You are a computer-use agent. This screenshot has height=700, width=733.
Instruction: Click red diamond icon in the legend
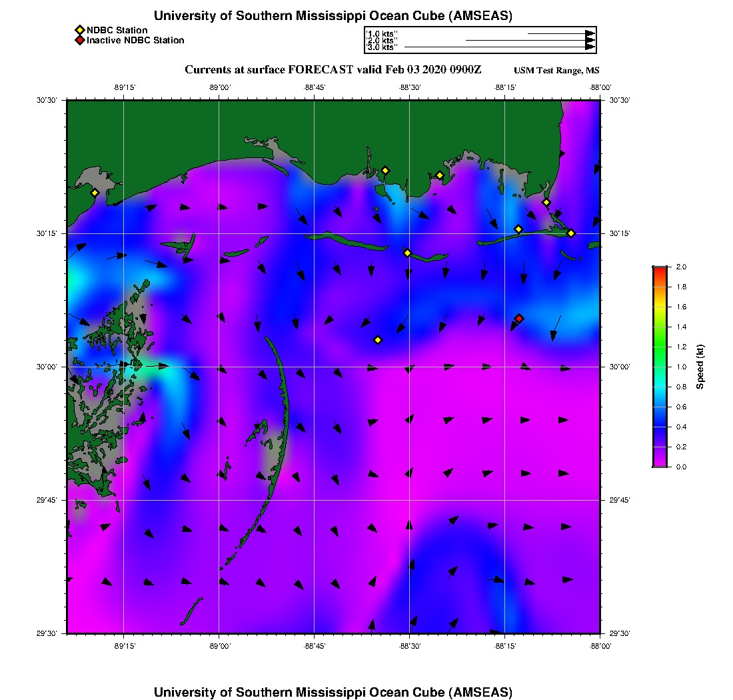click(x=79, y=41)
